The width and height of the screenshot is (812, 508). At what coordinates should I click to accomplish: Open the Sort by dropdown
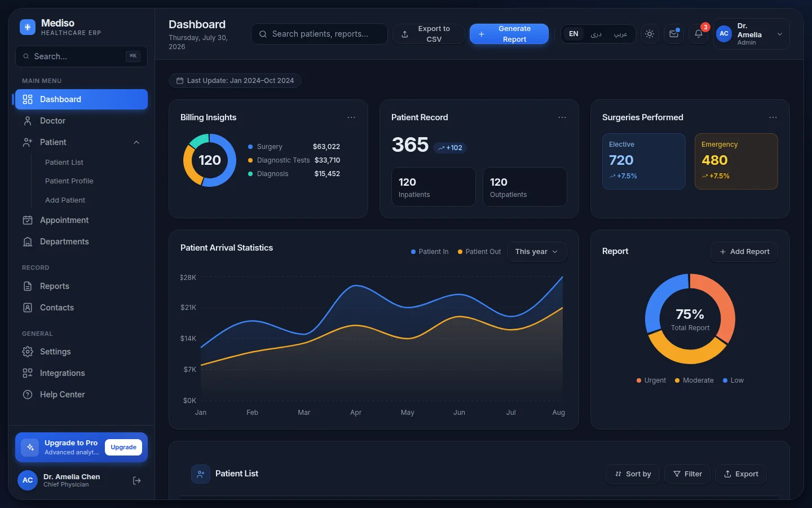pyautogui.click(x=633, y=474)
